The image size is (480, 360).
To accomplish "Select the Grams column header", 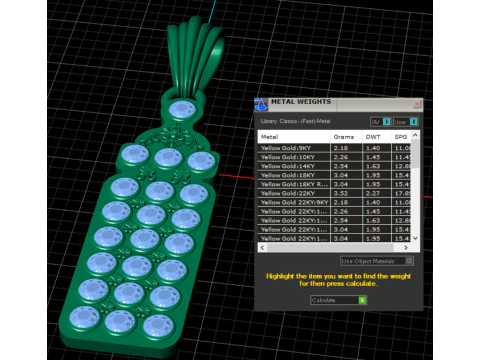I will coord(346,137).
